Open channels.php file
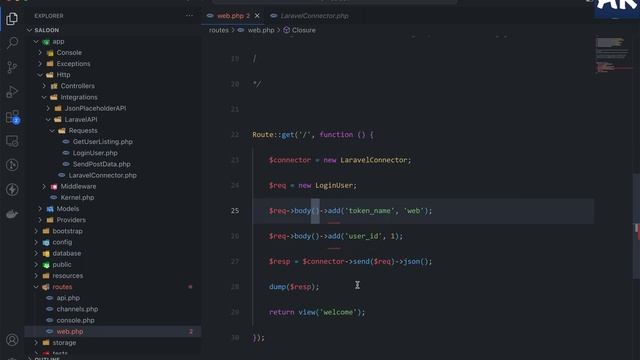640x360 pixels. [77, 309]
